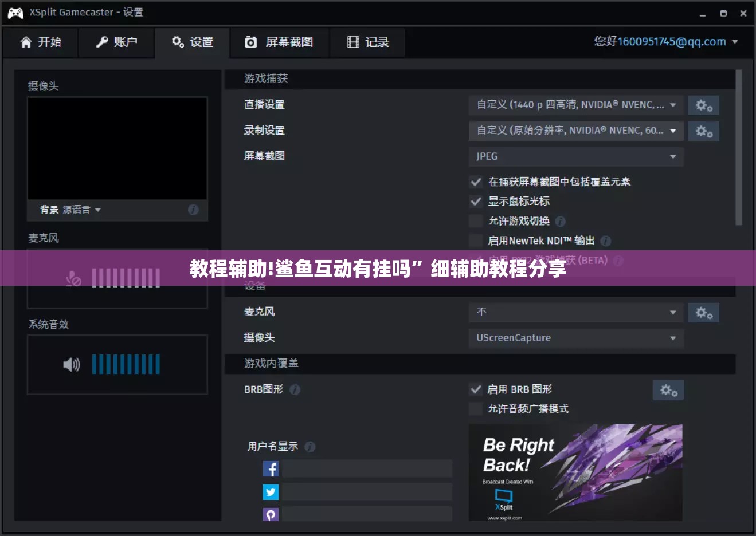Open gear settings for 直播设置

(703, 105)
